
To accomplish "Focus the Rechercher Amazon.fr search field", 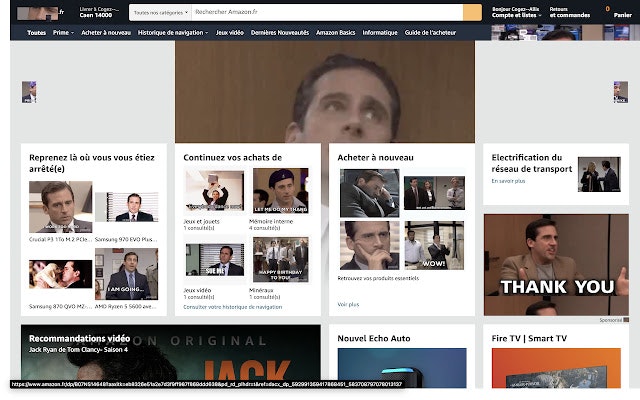I will tap(327, 12).
